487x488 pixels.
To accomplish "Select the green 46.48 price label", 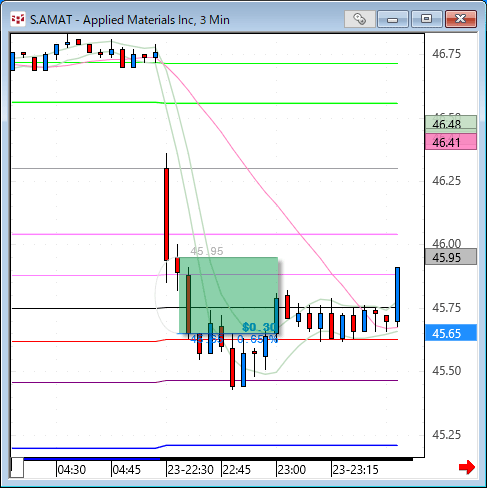I will pos(451,124).
